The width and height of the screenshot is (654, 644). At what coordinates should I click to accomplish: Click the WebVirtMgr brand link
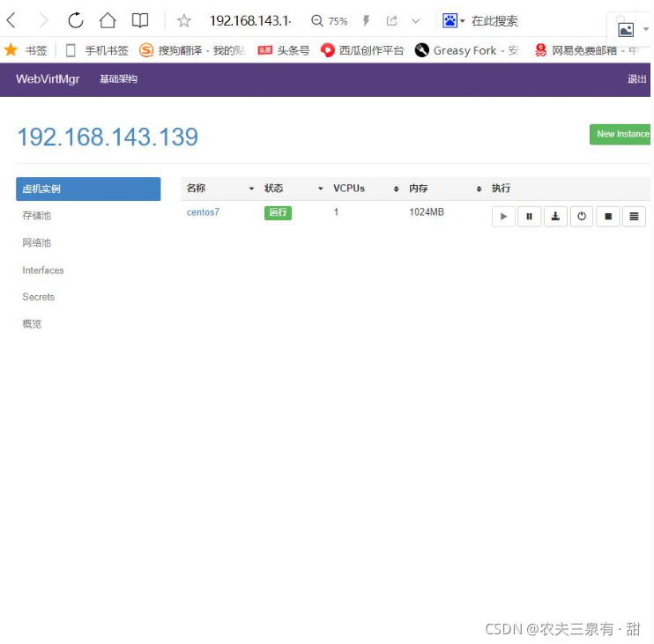(x=48, y=78)
